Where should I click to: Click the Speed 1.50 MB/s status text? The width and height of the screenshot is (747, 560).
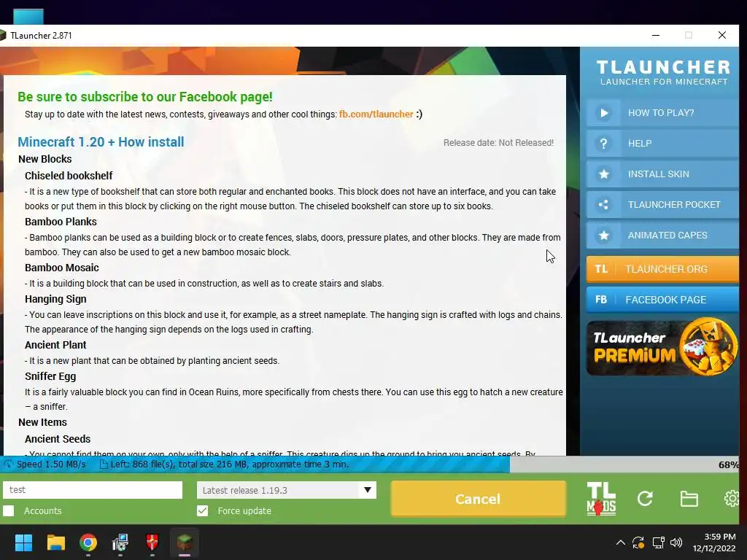click(x=51, y=464)
